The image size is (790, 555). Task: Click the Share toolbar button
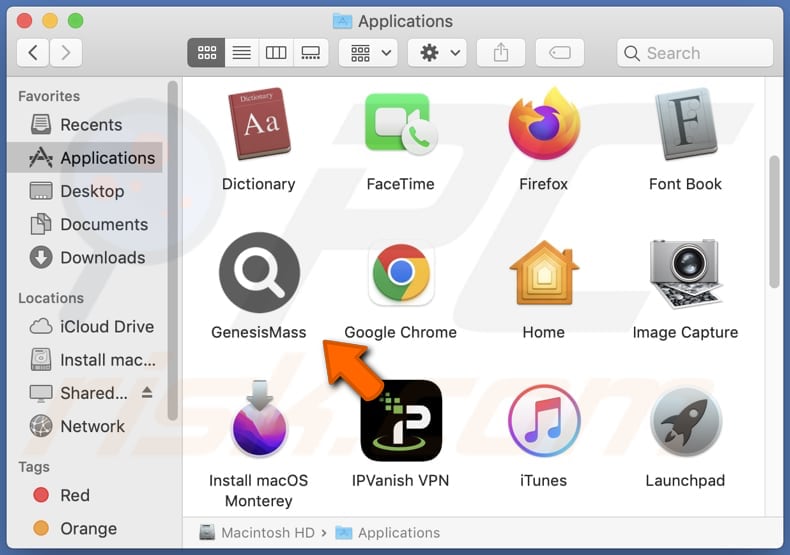(x=501, y=52)
